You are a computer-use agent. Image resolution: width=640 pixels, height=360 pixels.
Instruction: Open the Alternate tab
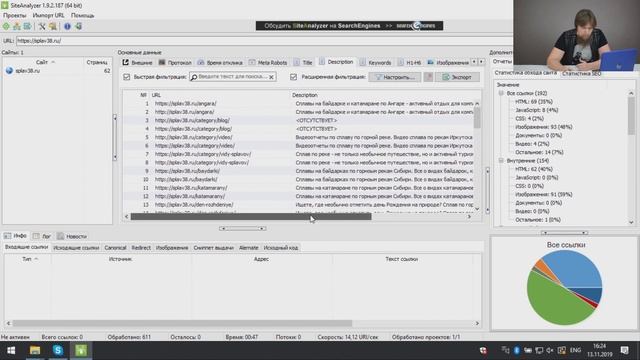coord(249,248)
